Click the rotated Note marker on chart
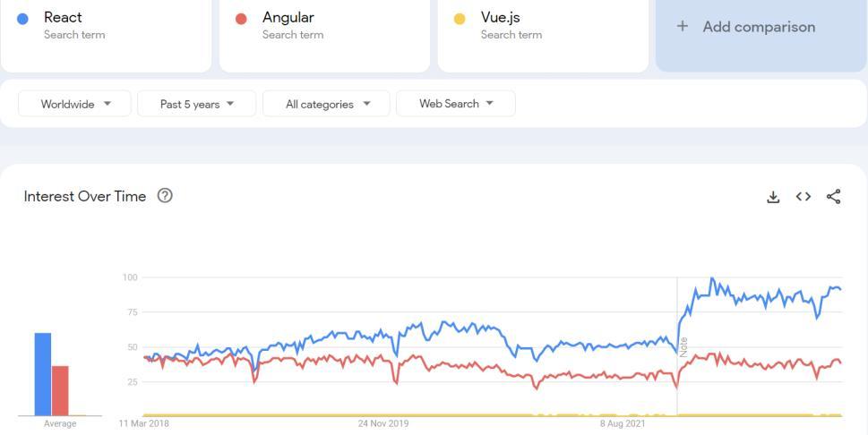This screenshot has height=435, width=868. coord(683,346)
